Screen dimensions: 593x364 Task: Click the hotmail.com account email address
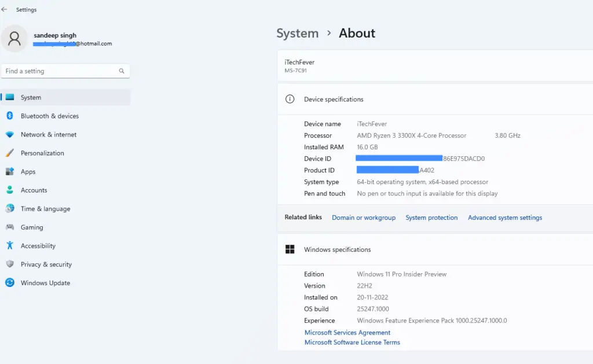click(72, 44)
